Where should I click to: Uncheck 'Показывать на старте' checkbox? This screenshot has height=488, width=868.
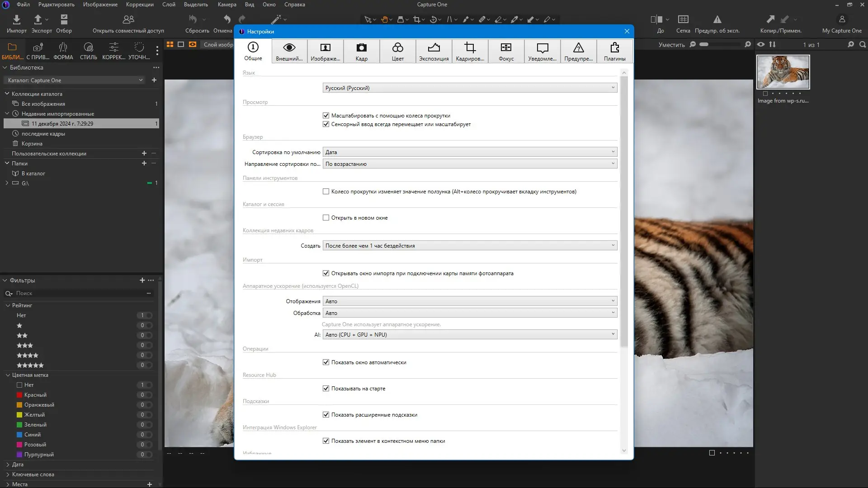coord(326,389)
